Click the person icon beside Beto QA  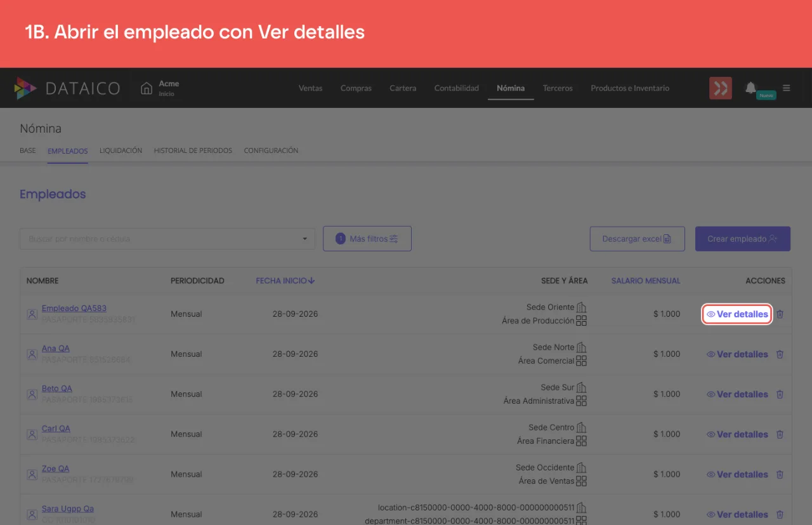click(32, 394)
